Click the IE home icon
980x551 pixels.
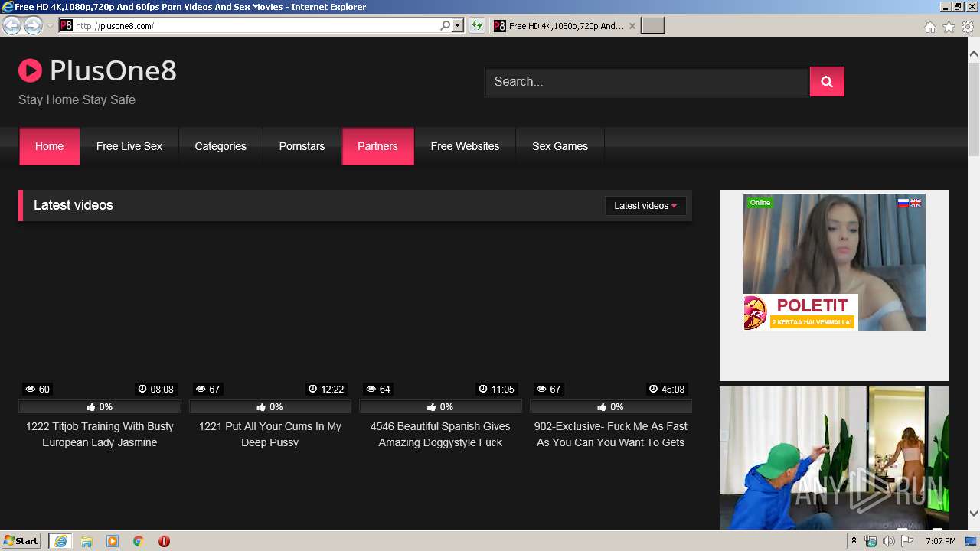[930, 27]
